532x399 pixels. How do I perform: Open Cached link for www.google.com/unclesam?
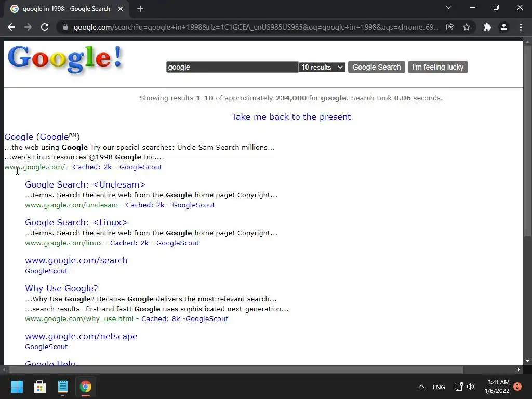point(145,205)
